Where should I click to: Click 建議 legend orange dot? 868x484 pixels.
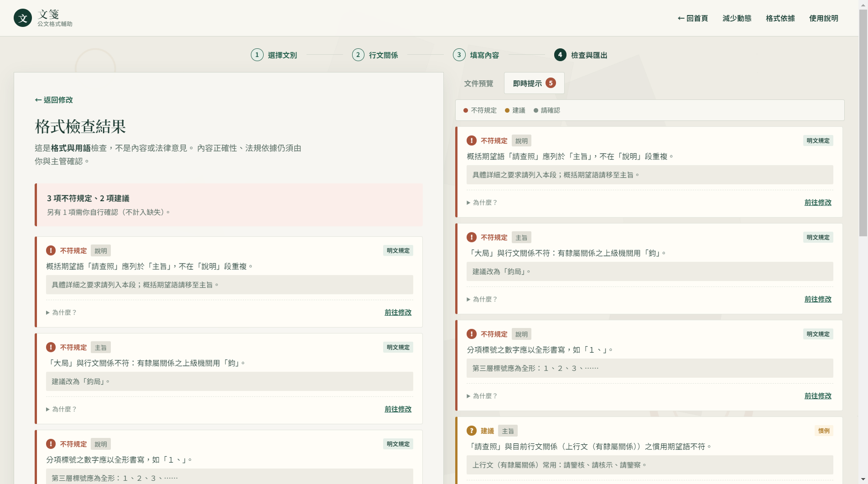click(x=507, y=110)
